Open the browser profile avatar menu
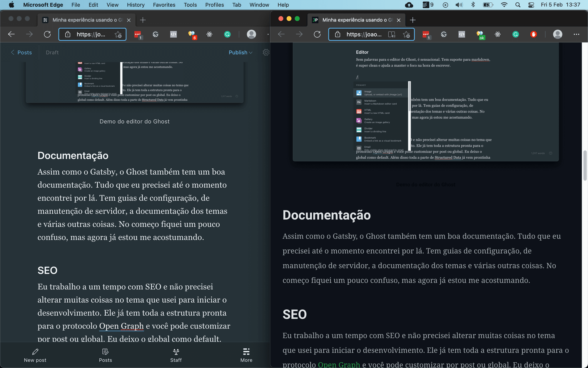The width and height of the screenshot is (588, 368). click(251, 34)
